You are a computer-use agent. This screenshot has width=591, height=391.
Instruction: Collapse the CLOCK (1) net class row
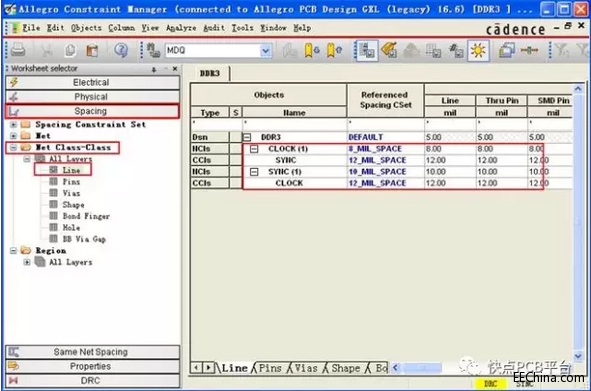pos(254,149)
